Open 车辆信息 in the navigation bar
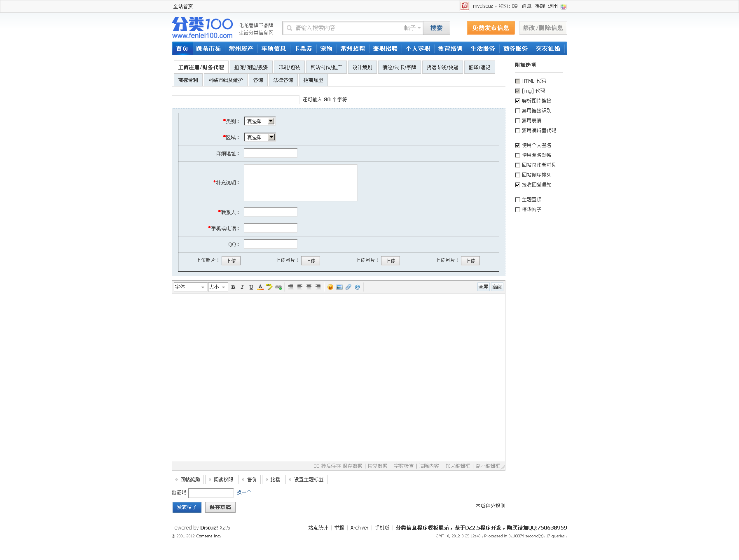 [274, 49]
